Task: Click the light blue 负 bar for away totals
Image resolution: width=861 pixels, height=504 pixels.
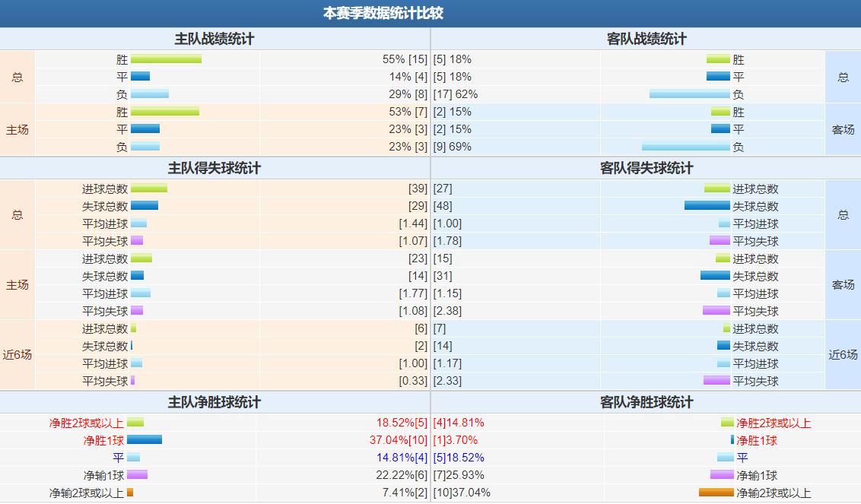Action: (x=687, y=94)
